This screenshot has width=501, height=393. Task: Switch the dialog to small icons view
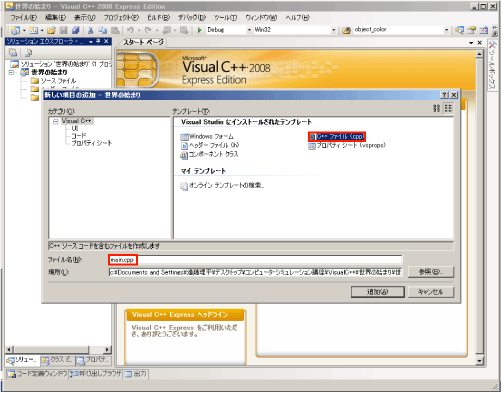[448, 108]
